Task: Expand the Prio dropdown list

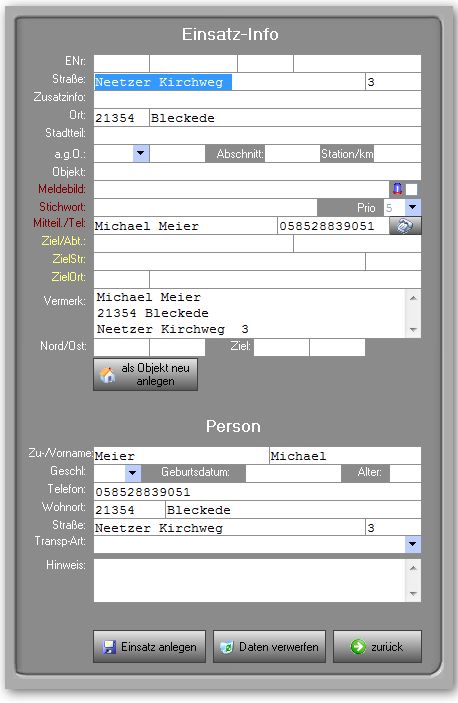Action: point(413,207)
